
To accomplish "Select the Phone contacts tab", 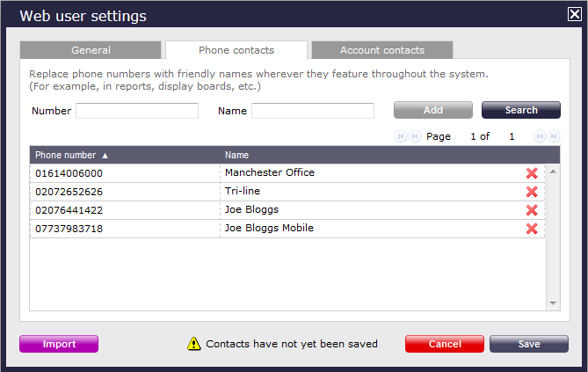I will [236, 50].
